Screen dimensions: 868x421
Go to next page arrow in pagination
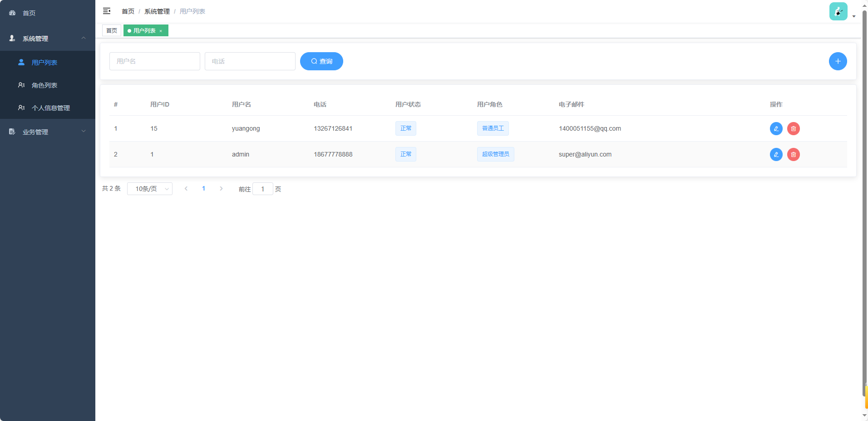[x=221, y=189]
